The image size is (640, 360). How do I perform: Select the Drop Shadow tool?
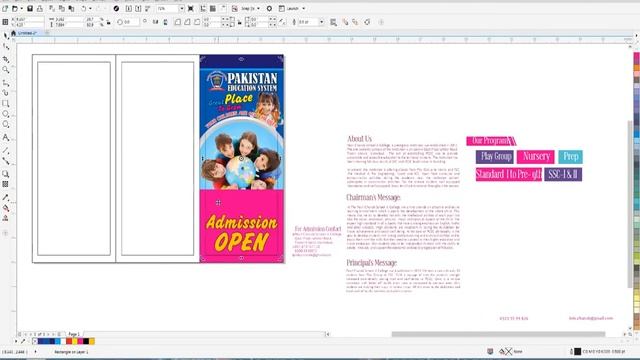(x=6, y=174)
